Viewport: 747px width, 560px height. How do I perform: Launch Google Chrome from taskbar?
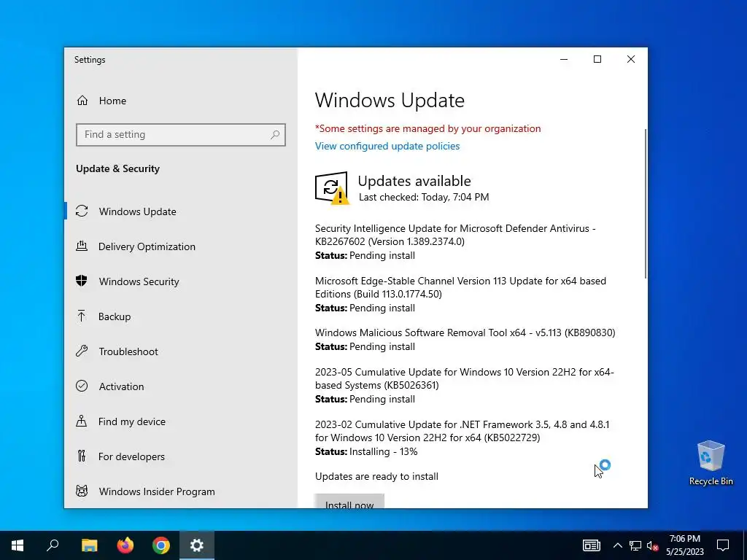pos(161,545)
